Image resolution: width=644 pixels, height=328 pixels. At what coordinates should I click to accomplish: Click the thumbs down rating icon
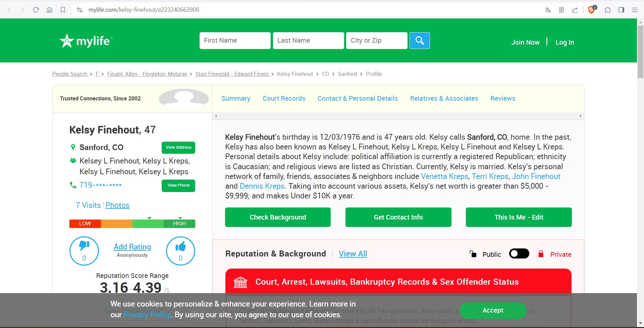click(84, 251)
